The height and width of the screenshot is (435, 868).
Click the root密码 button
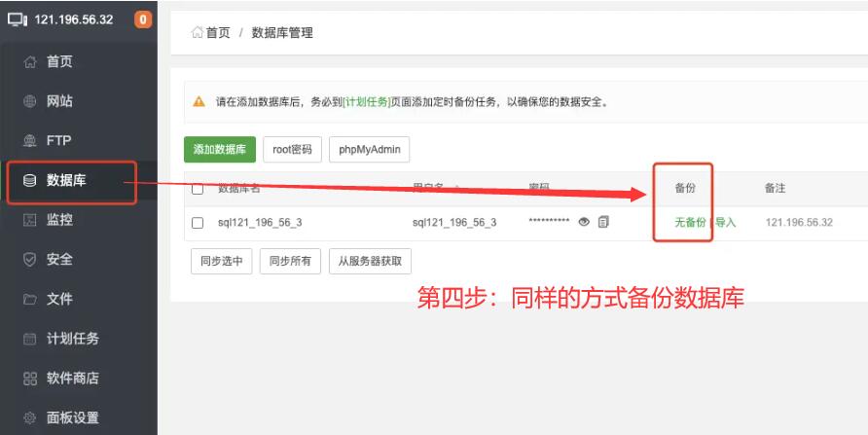coord(292,150)
